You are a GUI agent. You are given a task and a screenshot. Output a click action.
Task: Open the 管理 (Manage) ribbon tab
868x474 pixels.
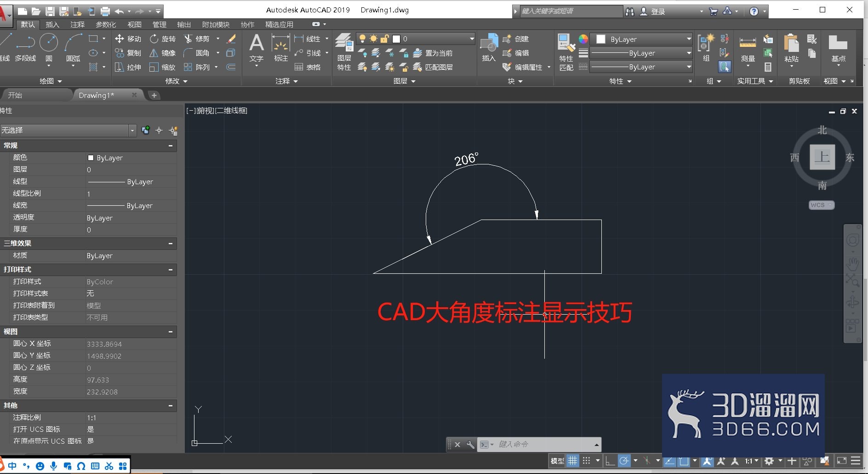pyautogui.click(x=160, y=24)
